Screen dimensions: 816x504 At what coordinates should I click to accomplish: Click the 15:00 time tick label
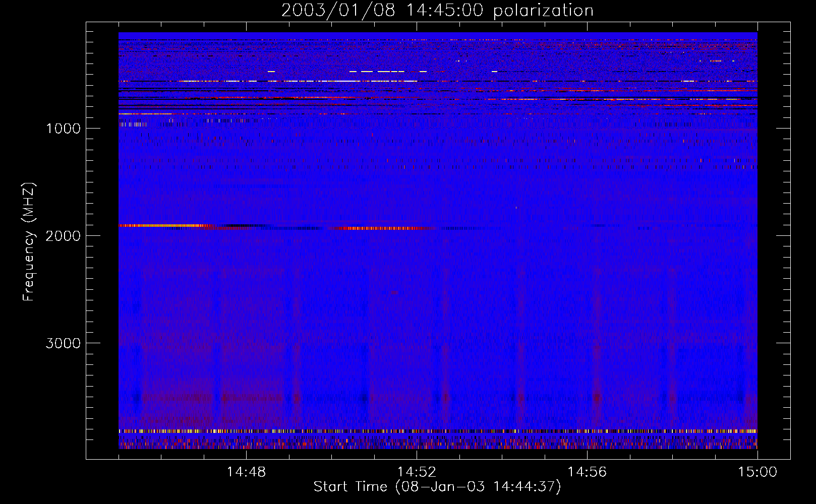pyautogui.click(x=757, y=472)
